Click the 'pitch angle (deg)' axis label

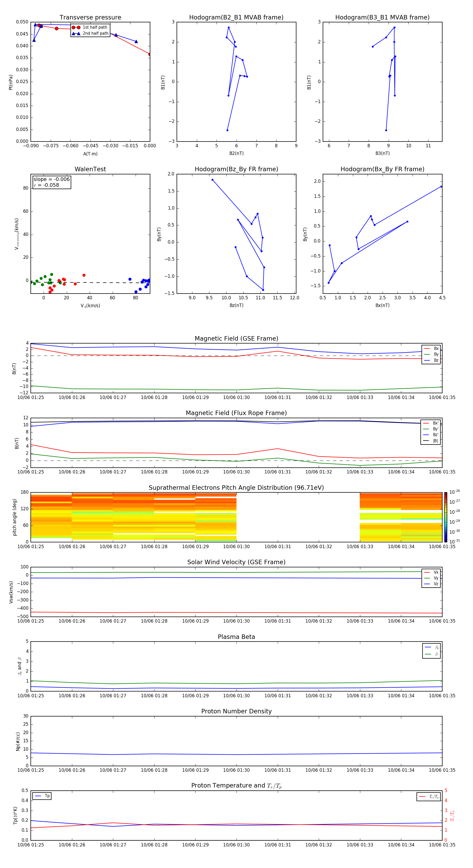pos(15,517)
